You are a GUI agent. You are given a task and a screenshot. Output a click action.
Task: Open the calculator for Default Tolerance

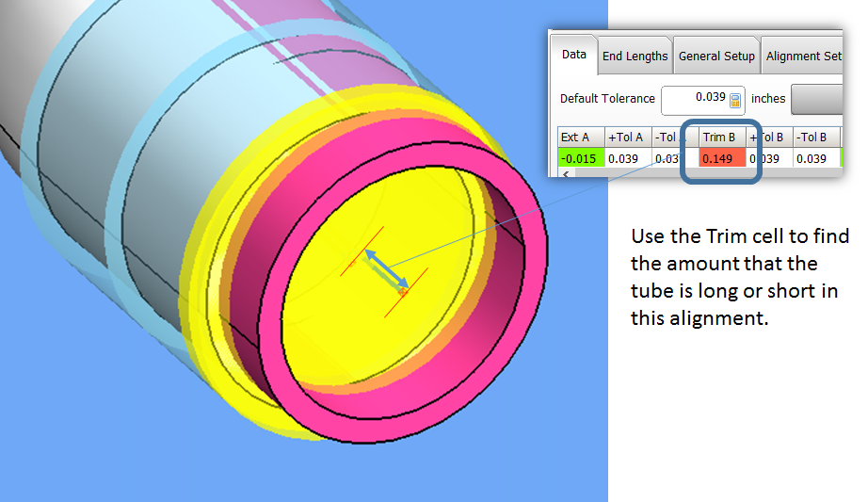click(x=736, y=100)
